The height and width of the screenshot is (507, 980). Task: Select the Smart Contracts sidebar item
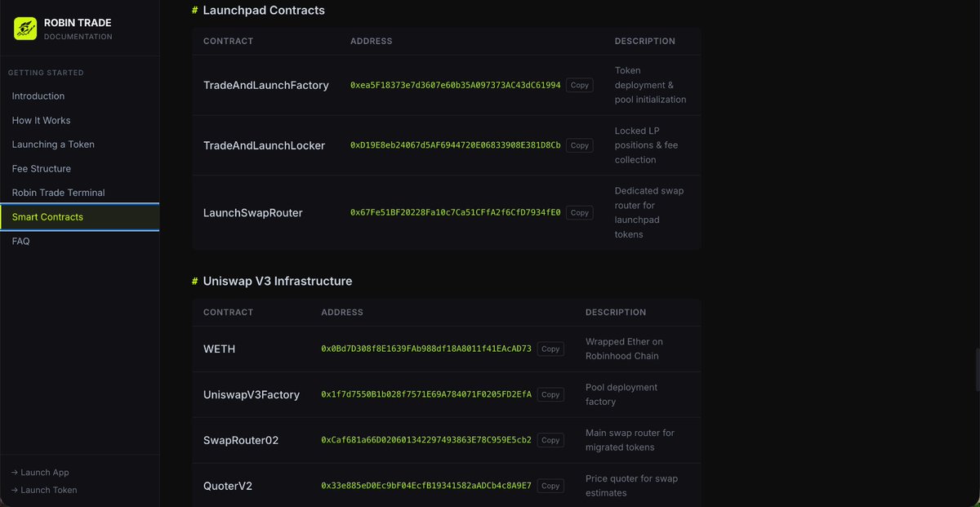(79, 217)
